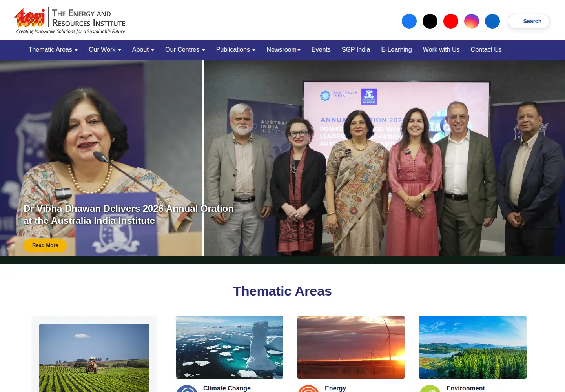Open SGP India from the navigation bar
The height and width of the screenshot is (392, 565).
coord(356,50)
